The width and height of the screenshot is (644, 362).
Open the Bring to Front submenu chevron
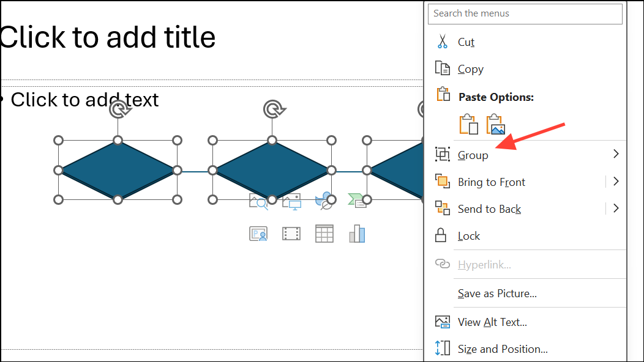coord(615,182)
